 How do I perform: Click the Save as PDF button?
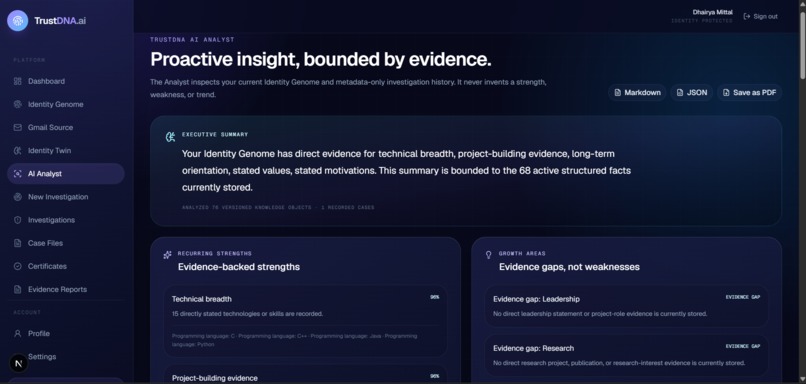click(x=749, y=93)
